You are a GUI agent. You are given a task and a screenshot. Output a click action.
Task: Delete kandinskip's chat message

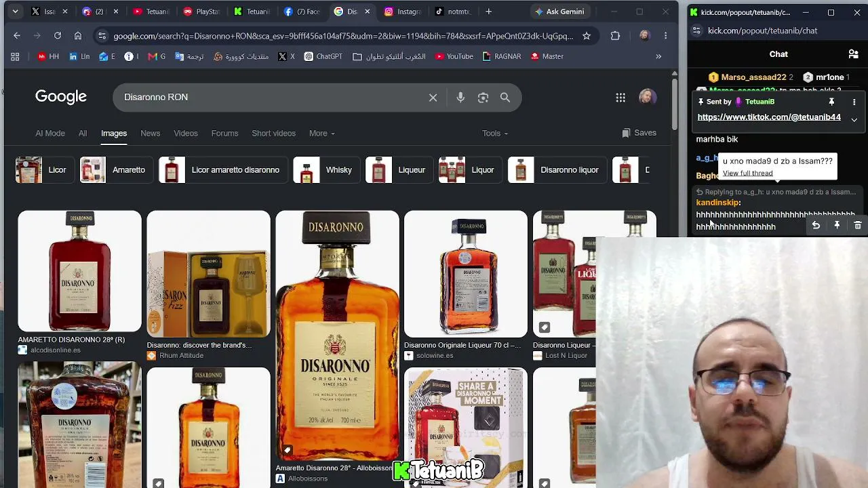coord(857,225)
